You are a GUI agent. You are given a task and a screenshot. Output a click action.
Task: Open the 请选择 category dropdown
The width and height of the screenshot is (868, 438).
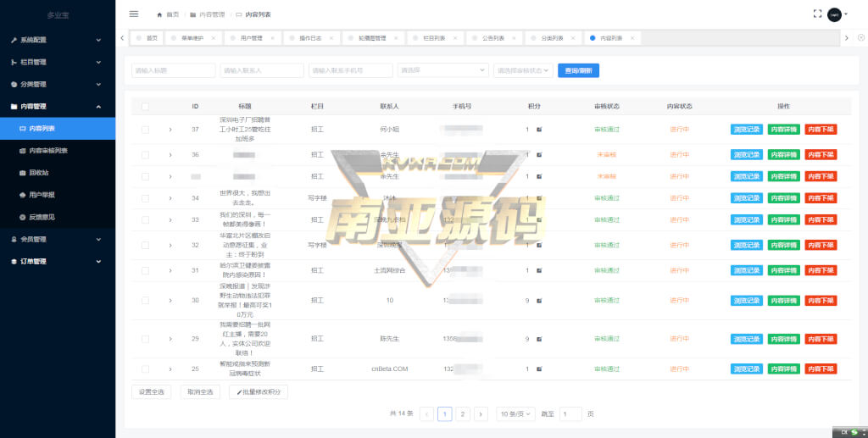pyautogui.click(x=442, y=70)
